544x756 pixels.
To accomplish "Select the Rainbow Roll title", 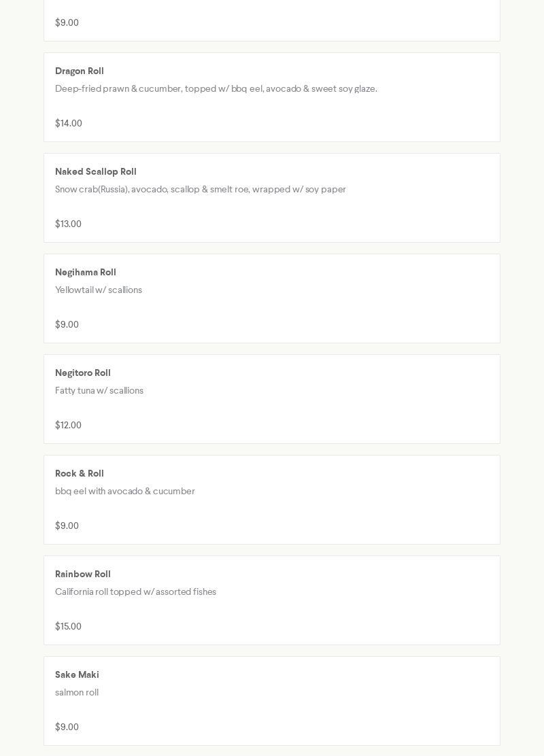I will (83, 574).
